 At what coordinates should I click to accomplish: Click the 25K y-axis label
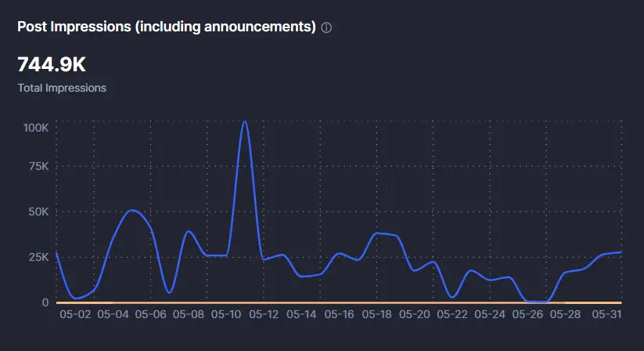coord(38,257)
